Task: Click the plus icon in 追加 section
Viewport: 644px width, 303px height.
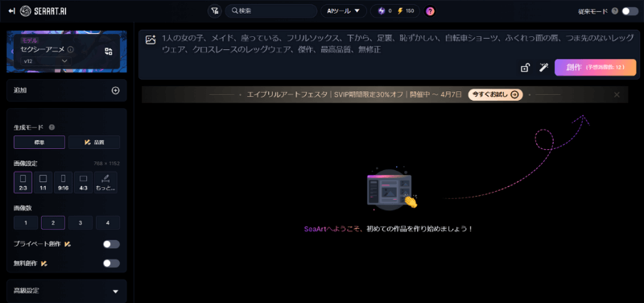Action: [116, 90]
